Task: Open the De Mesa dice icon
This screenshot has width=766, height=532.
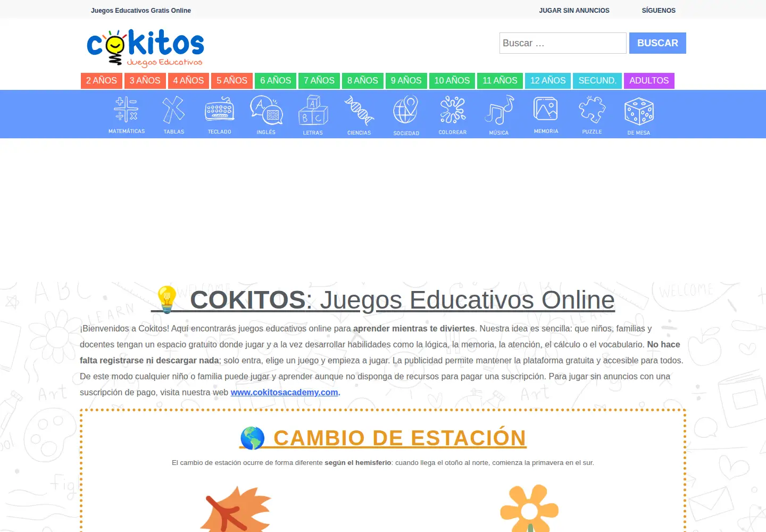Action: (x=639, y=115)
